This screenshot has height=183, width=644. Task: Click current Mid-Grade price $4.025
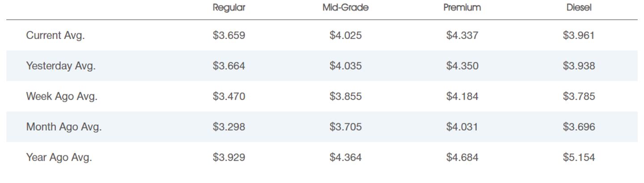pyautogui.click(x=345, y=35)
